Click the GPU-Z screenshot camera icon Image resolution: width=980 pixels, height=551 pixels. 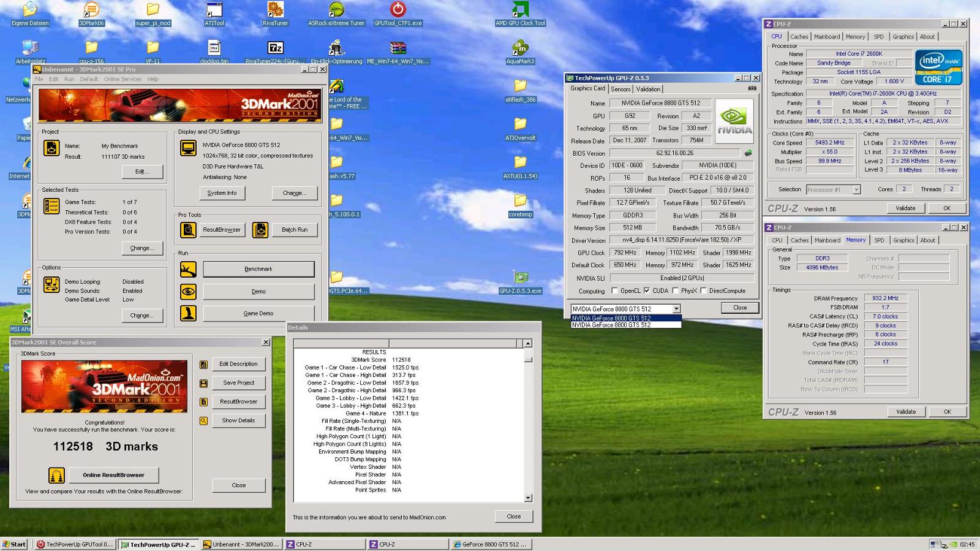click(752, 88)
